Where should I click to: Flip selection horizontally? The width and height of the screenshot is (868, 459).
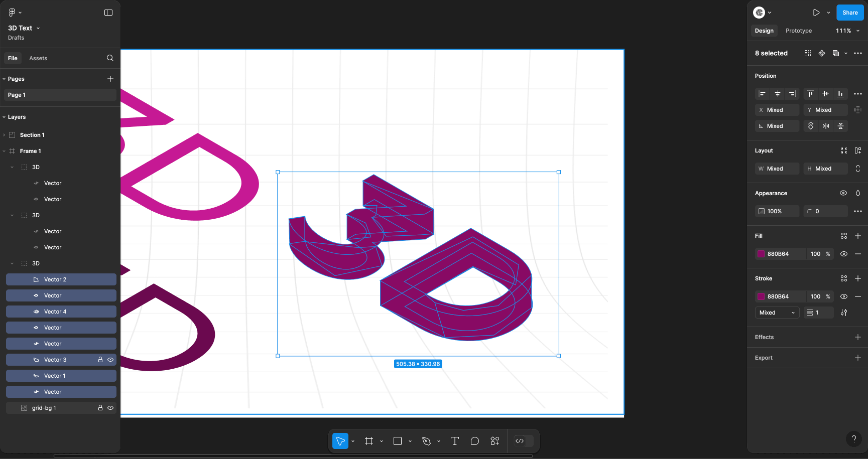tap(826, 126)
